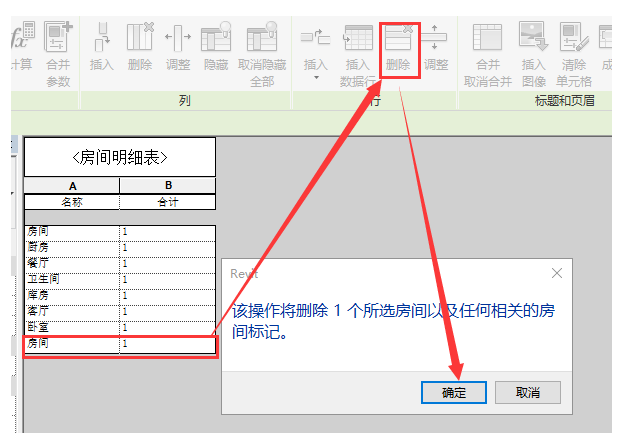The width and height of the screenshot is (619, 438).
Task: Click the 插入图像 insert image icon
Action: tap(533, 36)
